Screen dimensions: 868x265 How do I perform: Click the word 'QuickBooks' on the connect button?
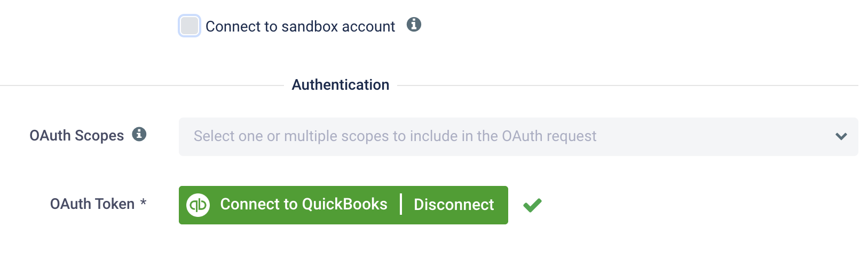[x=345, y=204]
